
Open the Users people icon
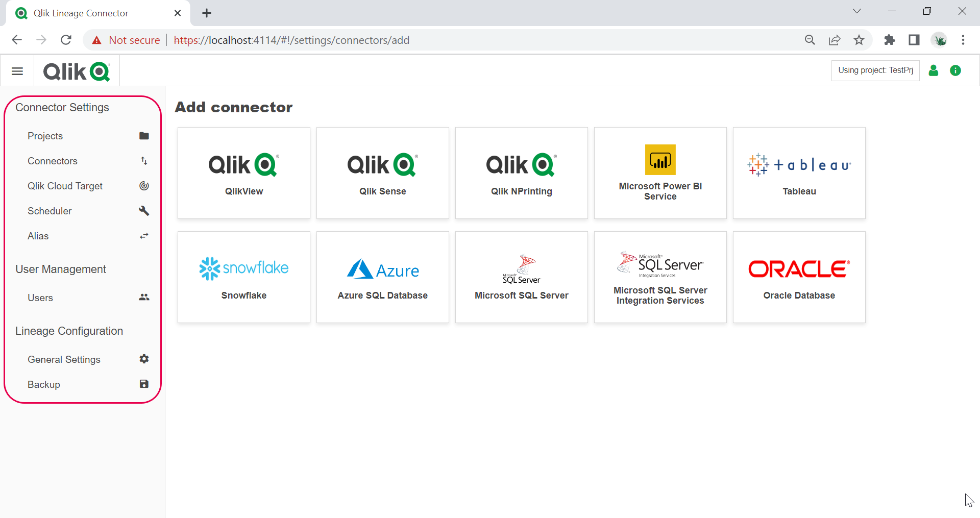tap(144, 298)
